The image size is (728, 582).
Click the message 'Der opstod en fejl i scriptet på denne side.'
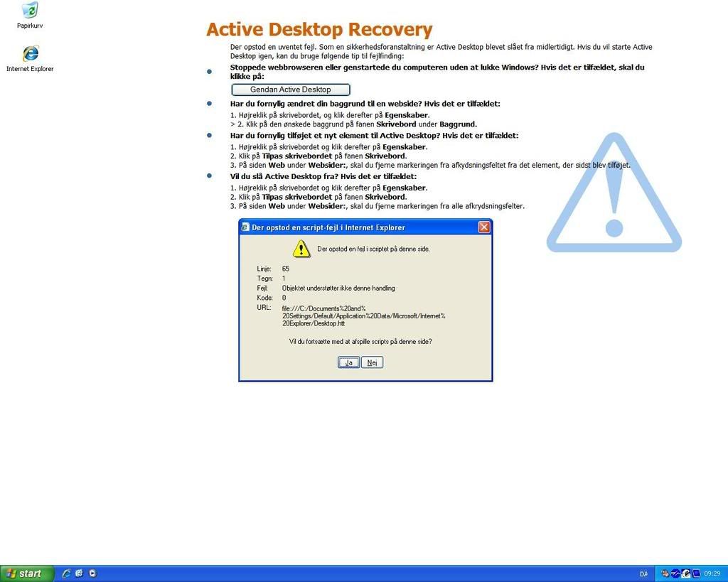pos(373,249)
